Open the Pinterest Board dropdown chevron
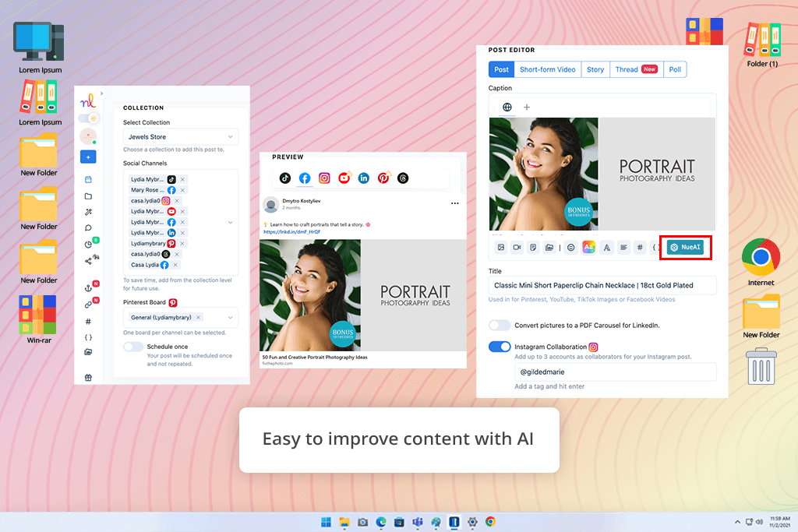Image resolution: width=798 pixels, height=532 pixels. 230,317
